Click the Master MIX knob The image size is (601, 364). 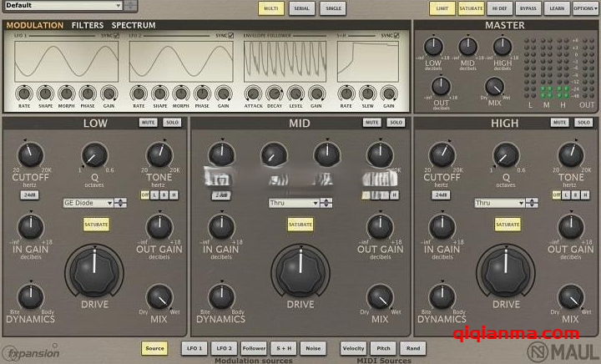pyautogui.click(x=495, y=87)
